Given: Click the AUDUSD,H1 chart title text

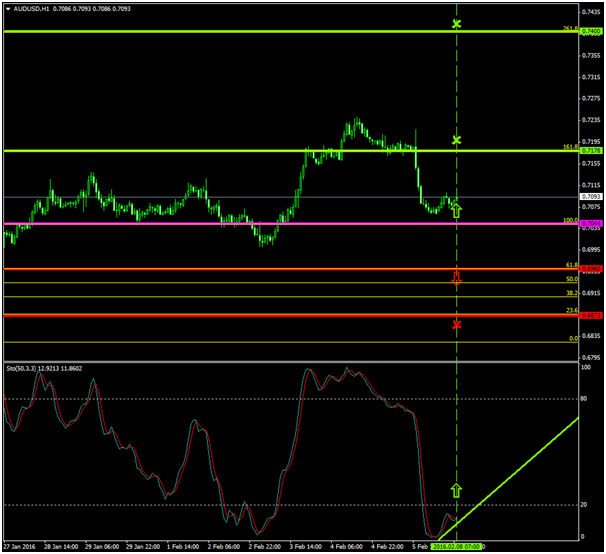Looking at the screenshot, I should (38, 9).
